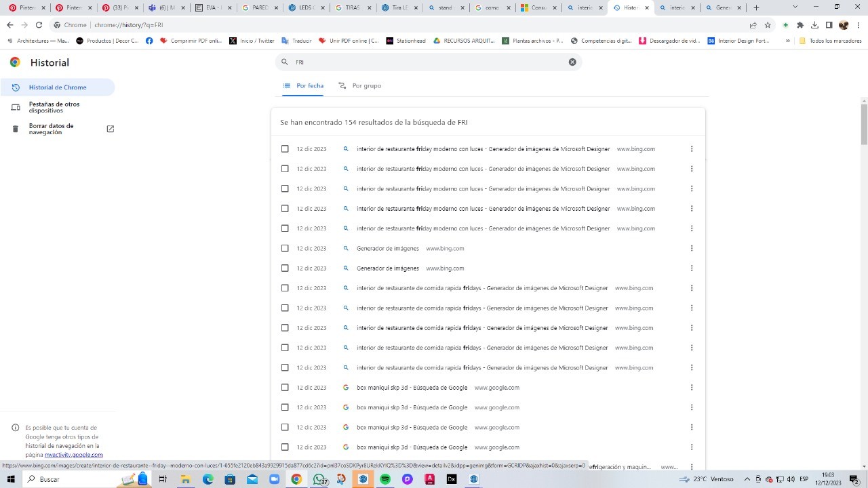Screen dimensions: 868x488
Task: Follow the myactivity.google.com link
Action: [73, 455]
